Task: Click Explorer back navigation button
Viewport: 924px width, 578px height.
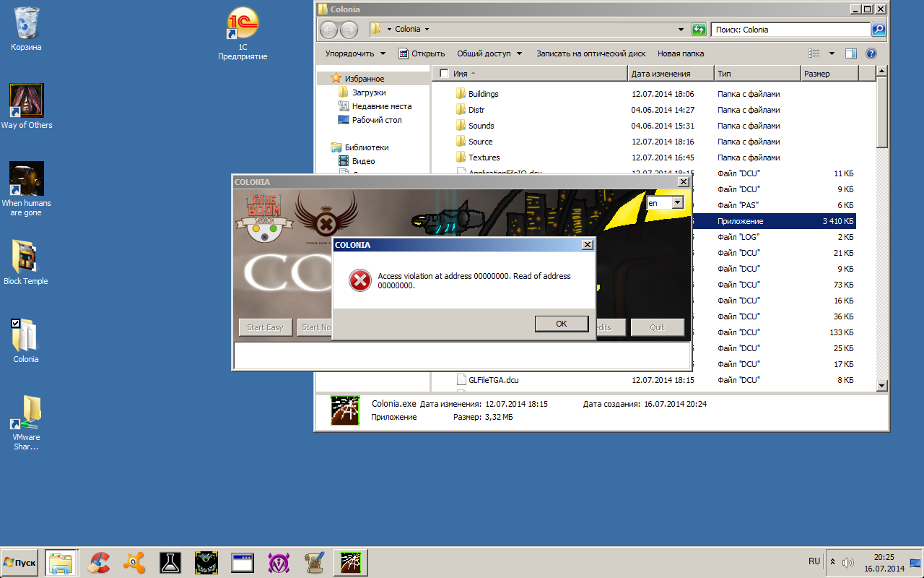Action: pos(329,30)
